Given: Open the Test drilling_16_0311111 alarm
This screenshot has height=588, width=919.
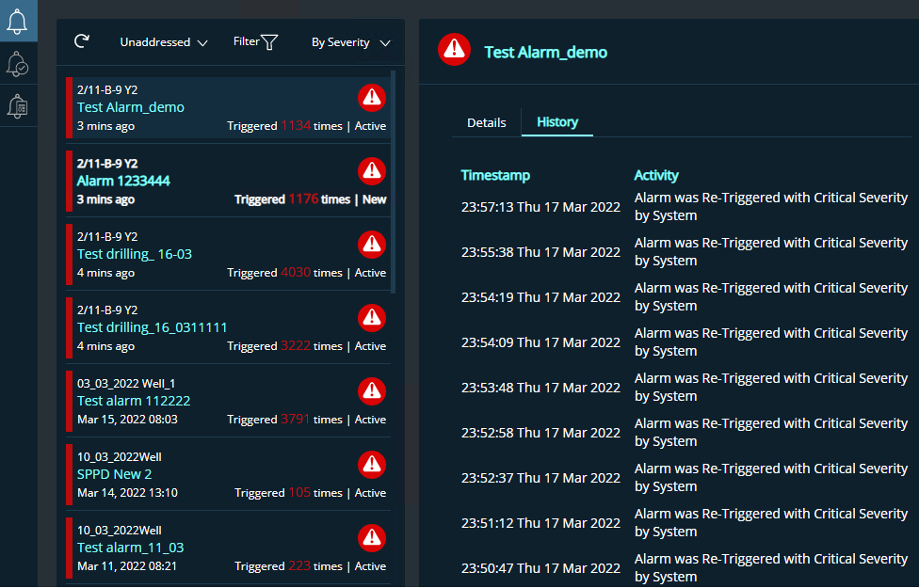Looking at the screenshot, I should point(153,327).
